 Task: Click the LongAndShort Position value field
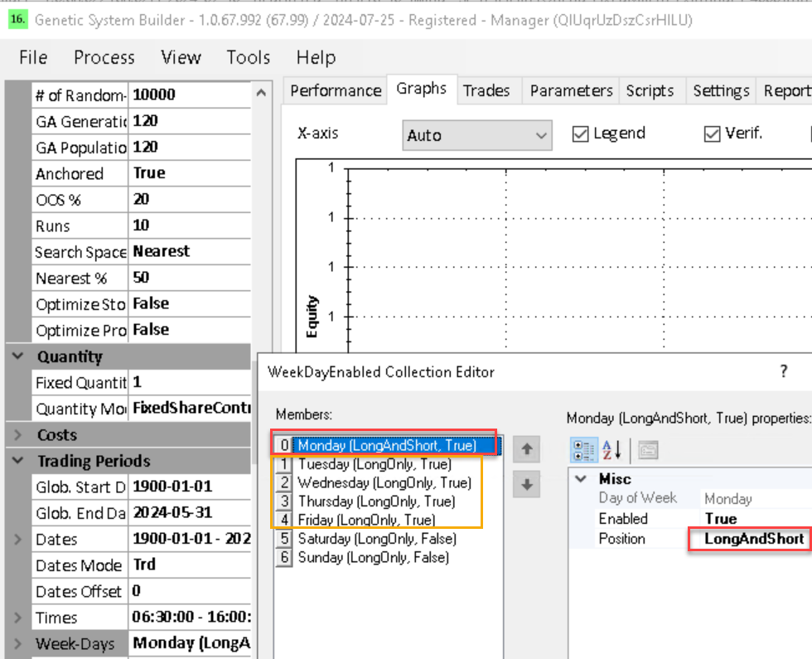(x=752, y=539)
